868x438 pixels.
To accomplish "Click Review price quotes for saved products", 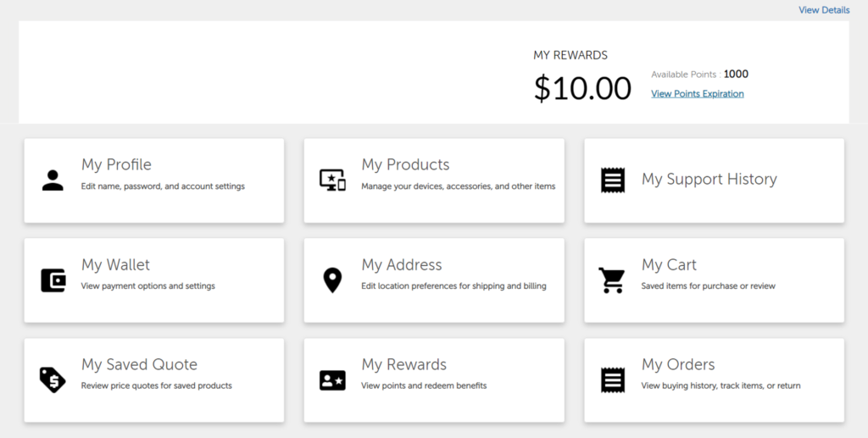I will pos(156,385).
